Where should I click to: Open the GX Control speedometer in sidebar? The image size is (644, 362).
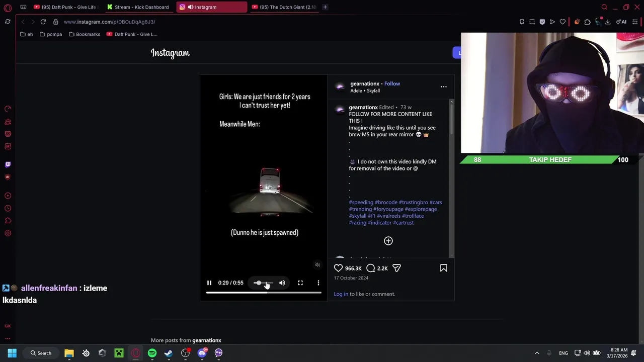(x=8, y=109)
